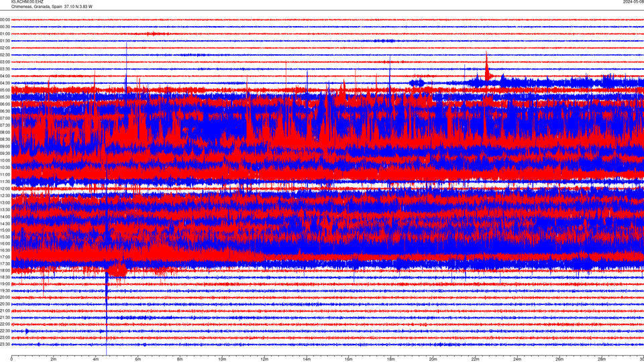Select the 03:30 time label
644x362 pixels.
[5, 69]
